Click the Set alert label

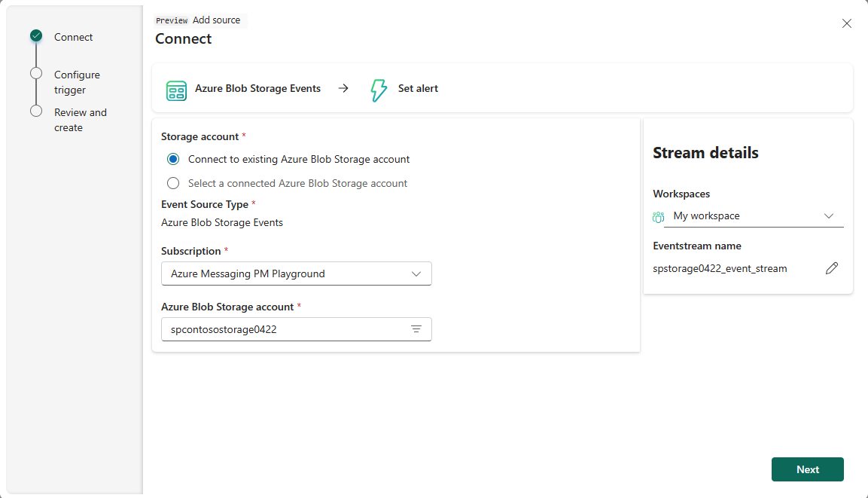click(418, 88)
